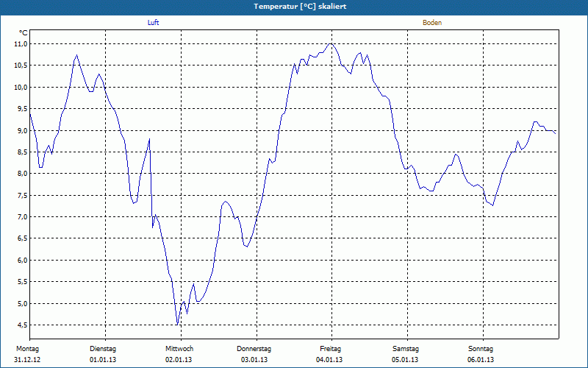
Task: Click the 10,0 y-axis value
Action: [21, 88]
